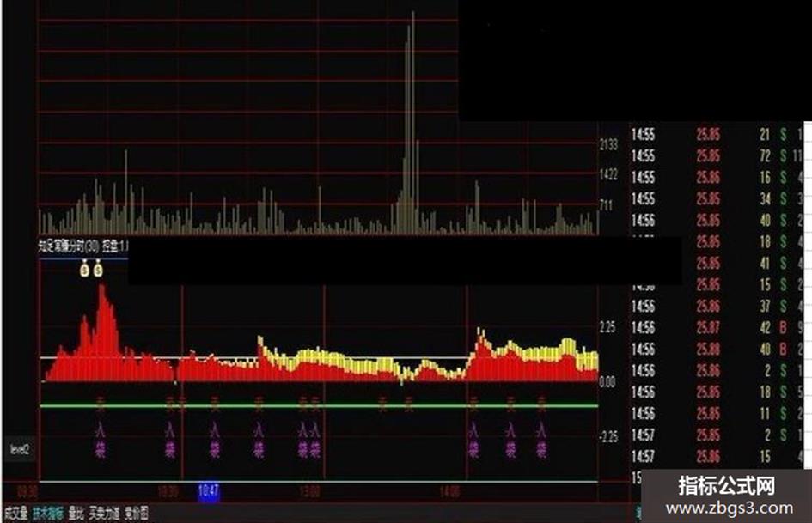Click the right money bag signal icon
The width and height of the screenshot is (812, 523).
pyautogui.click(x=98, y=271)
